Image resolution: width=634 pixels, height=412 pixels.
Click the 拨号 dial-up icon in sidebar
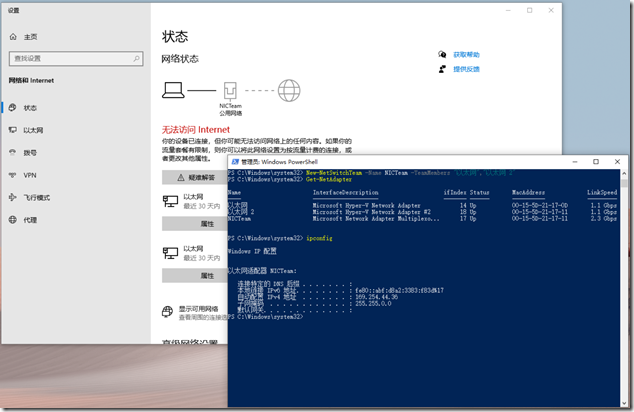coord(13,152)
